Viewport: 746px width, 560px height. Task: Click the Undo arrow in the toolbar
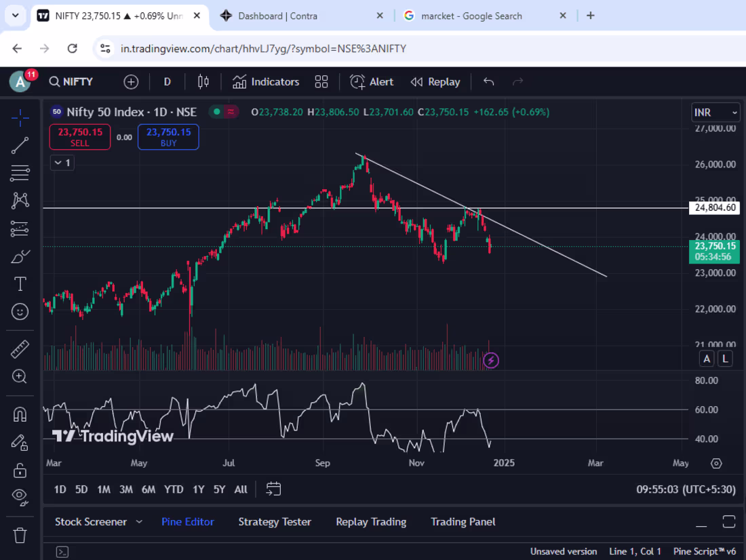click(488, 81)
